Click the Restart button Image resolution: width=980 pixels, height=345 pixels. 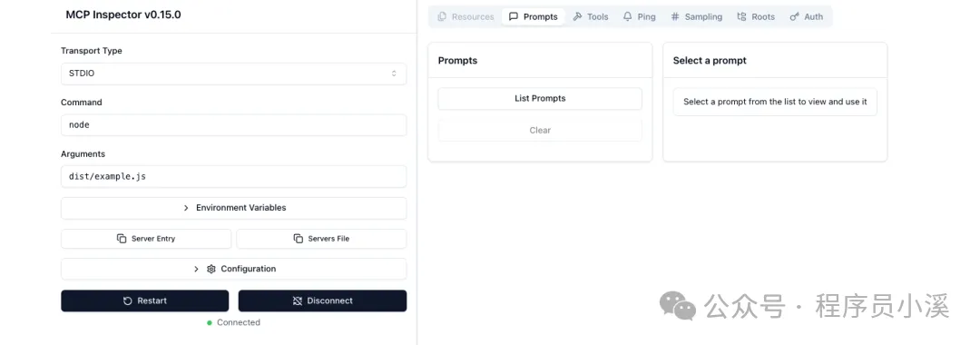145,301
